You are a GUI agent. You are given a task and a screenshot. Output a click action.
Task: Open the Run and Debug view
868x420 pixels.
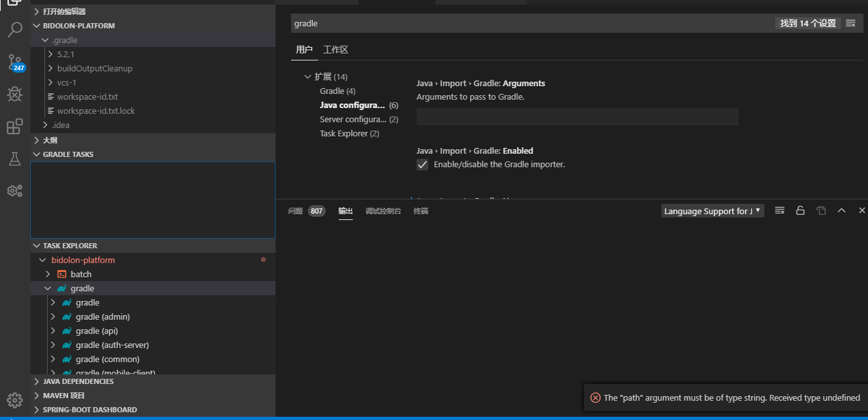coord(15,94)
